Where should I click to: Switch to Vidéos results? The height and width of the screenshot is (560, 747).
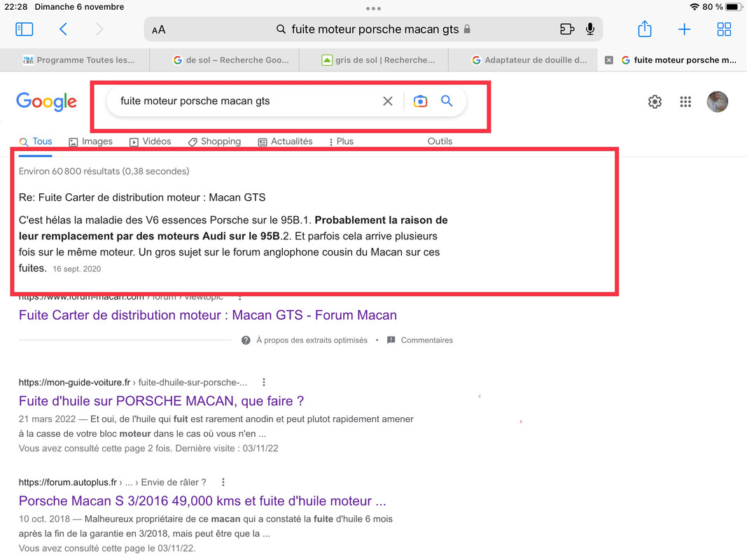[x=150, y=141]
